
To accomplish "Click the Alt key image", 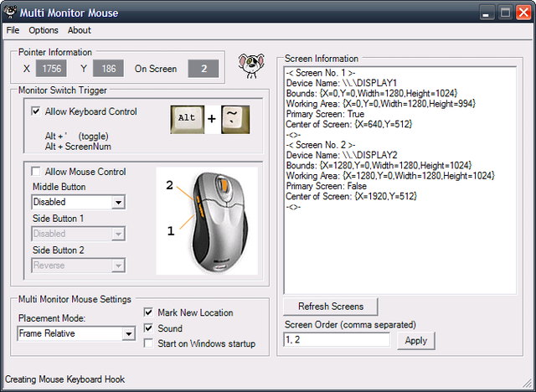I will (x=188, y=119).
